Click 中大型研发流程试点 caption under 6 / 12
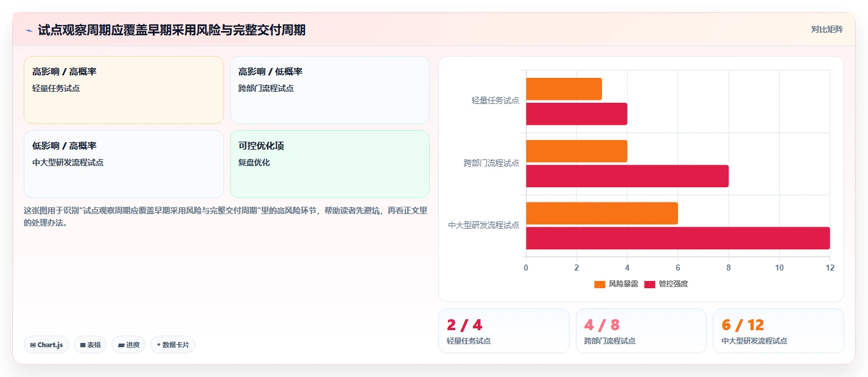This screenshot has height=377, width=868. (754, 341)
